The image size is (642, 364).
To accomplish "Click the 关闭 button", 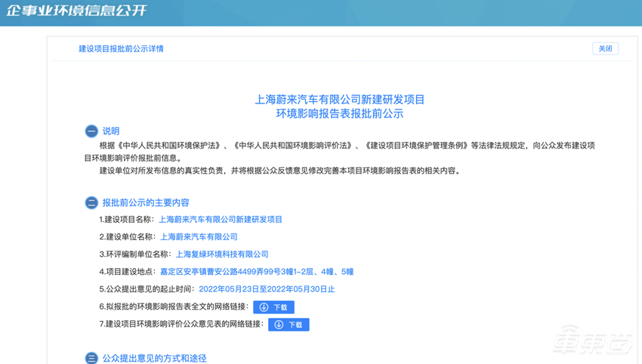I will [x=605, y=48].
